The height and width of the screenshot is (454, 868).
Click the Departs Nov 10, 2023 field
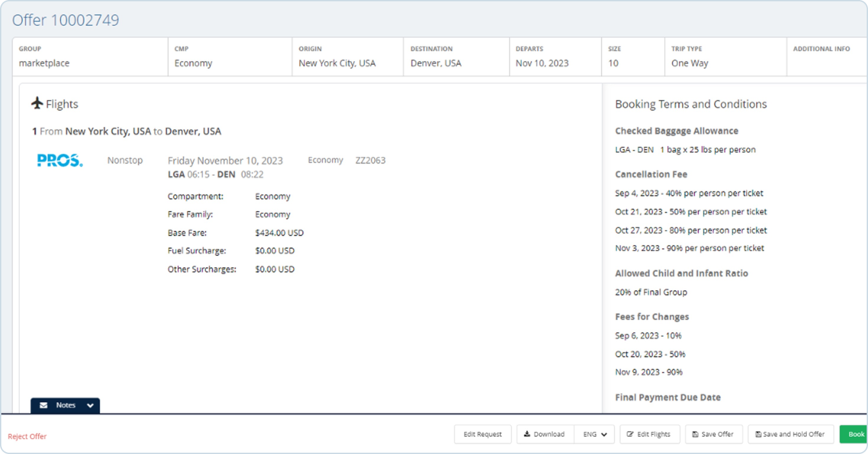pyautogui.click(x=542, y=63)
